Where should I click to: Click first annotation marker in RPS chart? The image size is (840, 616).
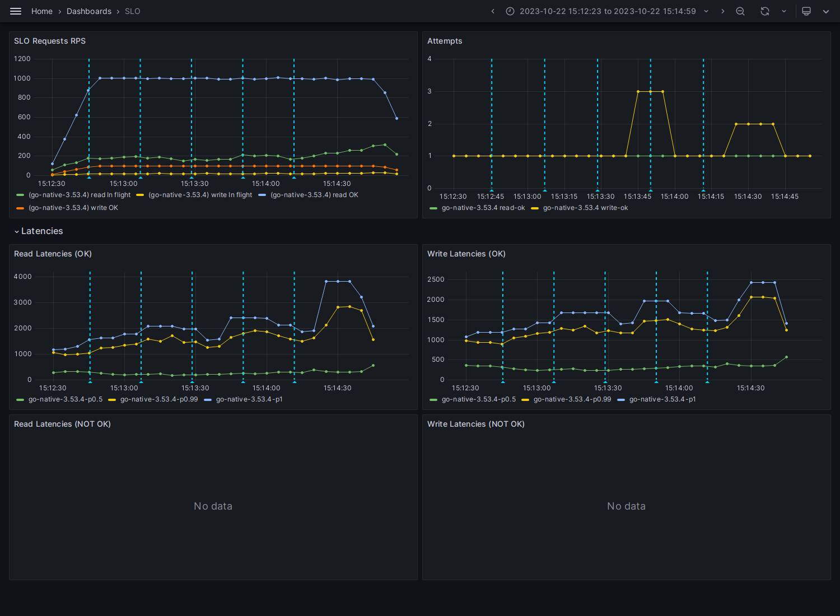[x=88, y=177]
